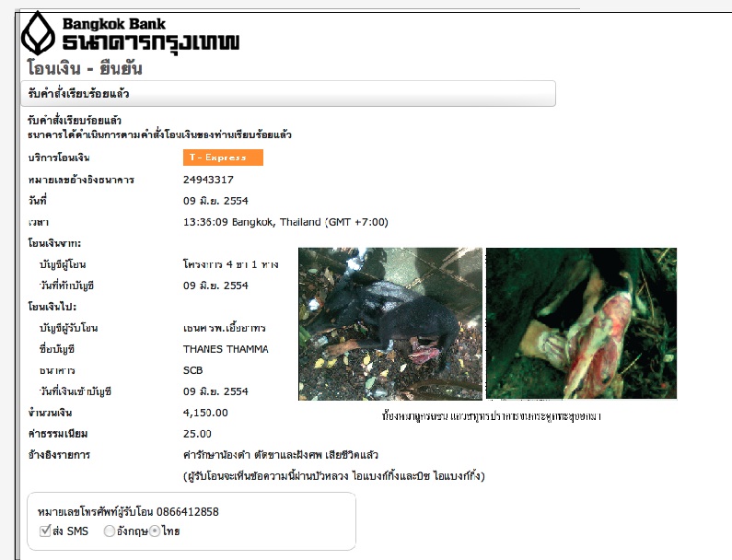The height and width of the screenshot is (560, 732).
Task: Click the T-Express orange service badge
Action: pyautogui.click(x=223, y=157)
